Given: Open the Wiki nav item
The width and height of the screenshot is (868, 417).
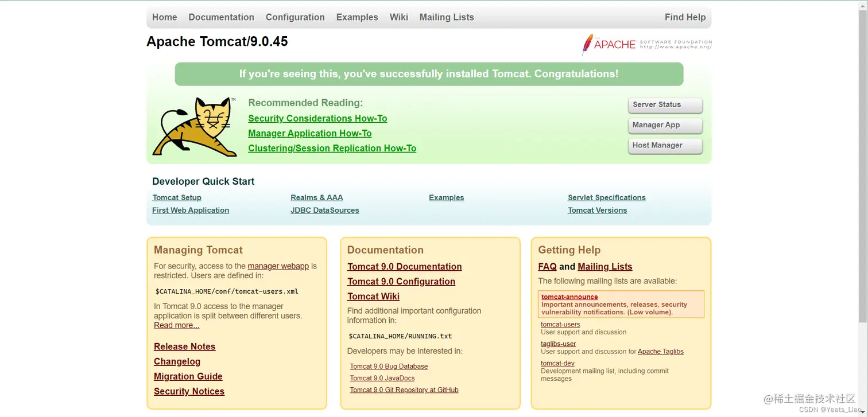Looking at the screenshot, I should [x=399, y=17].
